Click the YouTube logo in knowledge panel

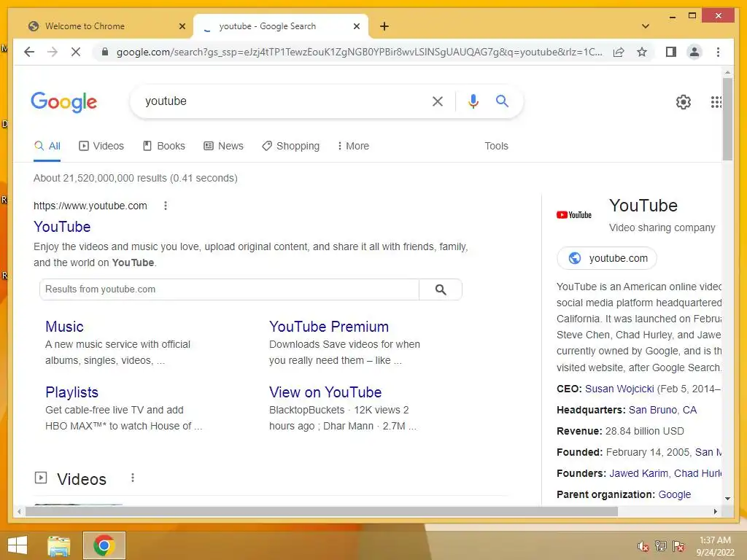574,215
